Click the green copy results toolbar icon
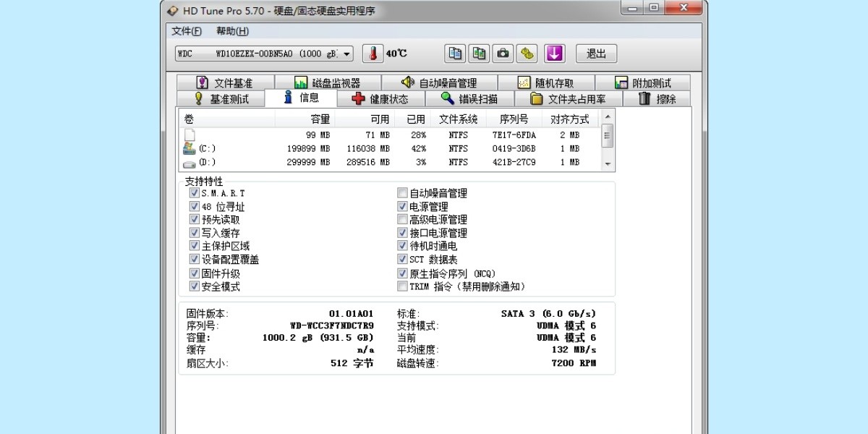 click(x=479, y=54)
